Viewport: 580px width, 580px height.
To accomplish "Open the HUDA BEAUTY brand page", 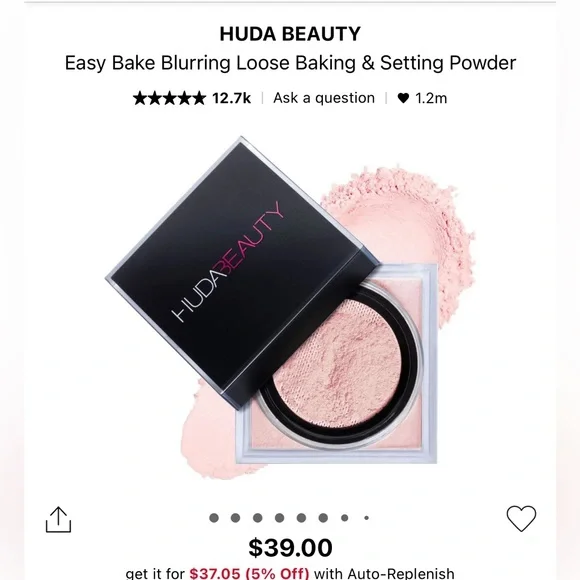I will coord(290,34).
